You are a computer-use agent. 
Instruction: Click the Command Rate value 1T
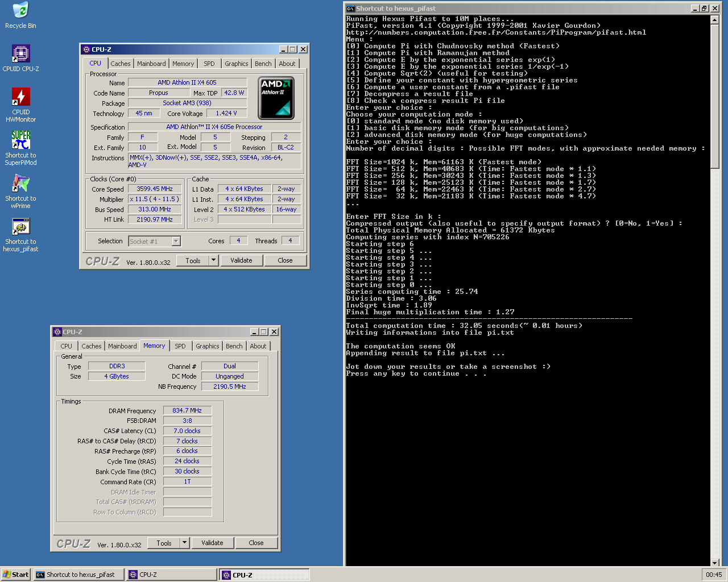(x=187, y=481)
